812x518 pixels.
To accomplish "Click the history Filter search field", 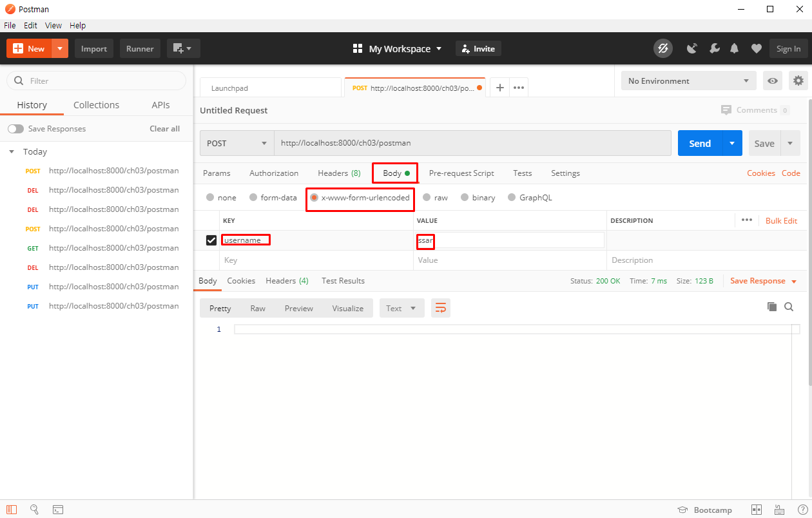I will pyautogui.click(x=96, y=81).
